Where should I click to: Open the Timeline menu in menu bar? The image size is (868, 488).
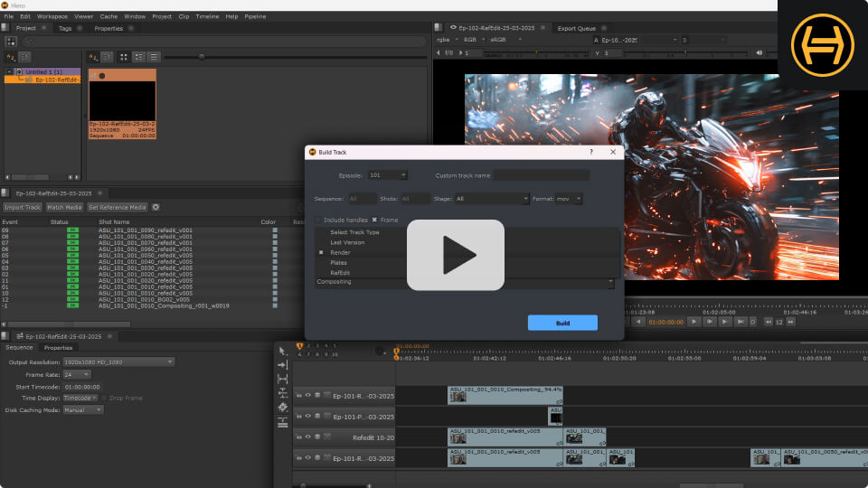(x=207, y=16)
